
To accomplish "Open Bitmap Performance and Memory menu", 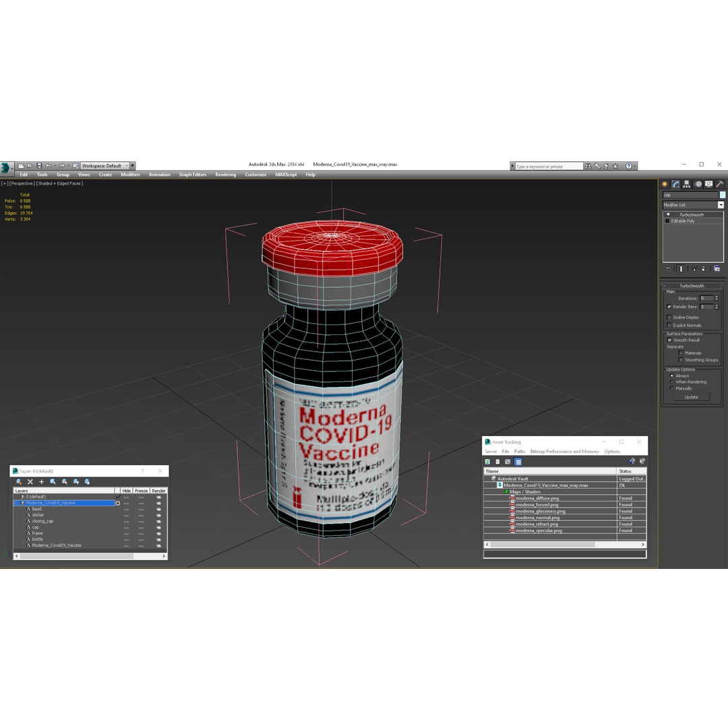I will (x=565, y=451).
